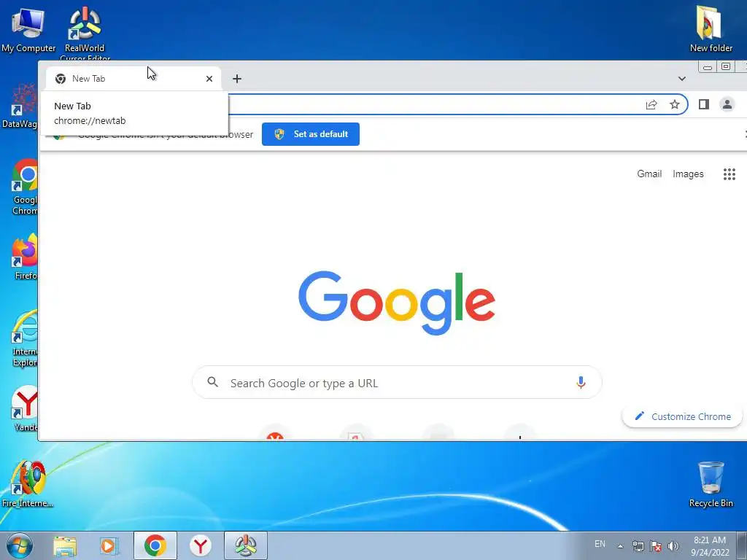Select the New Tab browser tab
The height and width of the screenshot is (560, 747).
click(x=133, y=79)
